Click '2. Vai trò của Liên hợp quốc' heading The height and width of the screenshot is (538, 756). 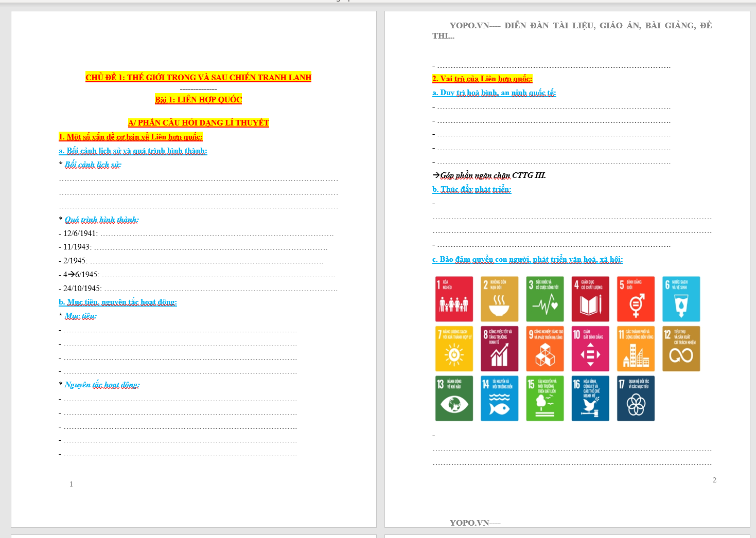click(x=482, y=79)
